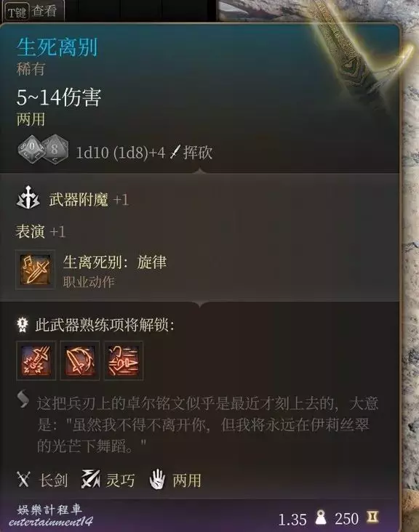The width and height of the screenshot is (419, 532).
Task: Click the 生死离别 item title
Action: point(57,47)
